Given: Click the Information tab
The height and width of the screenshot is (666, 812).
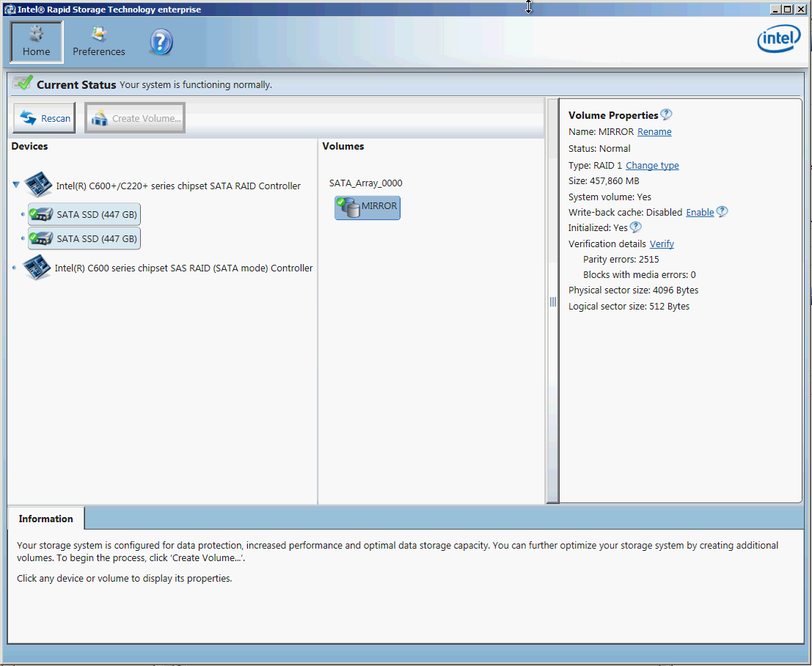Looking at the screenshot, I should point(46,519).
